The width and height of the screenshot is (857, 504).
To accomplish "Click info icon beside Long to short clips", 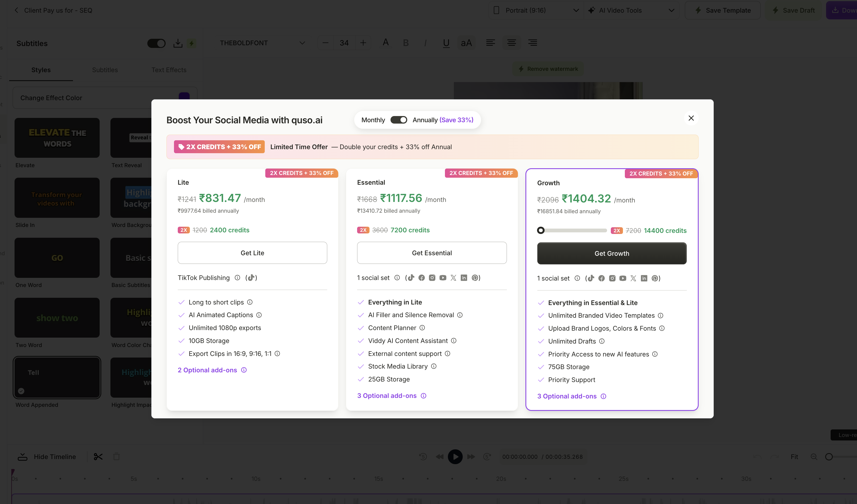I will [x=250, y=302].
